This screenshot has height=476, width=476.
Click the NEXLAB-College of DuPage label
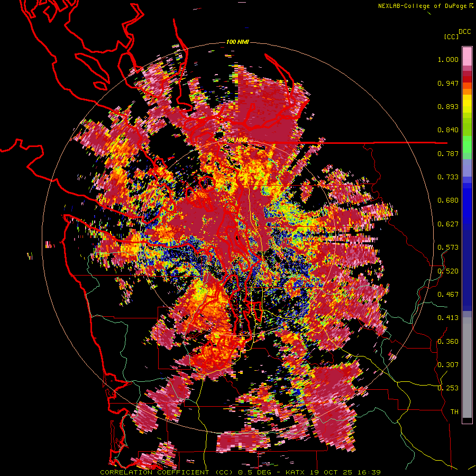click(423, 6)
